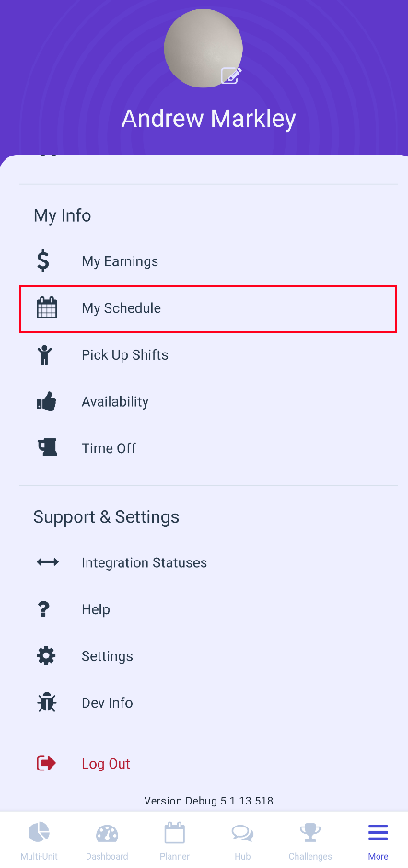The width and height of the screenshot is (408, 868).
Task: Tap the edit profile photo pencil icon
Action: [231, 75]
